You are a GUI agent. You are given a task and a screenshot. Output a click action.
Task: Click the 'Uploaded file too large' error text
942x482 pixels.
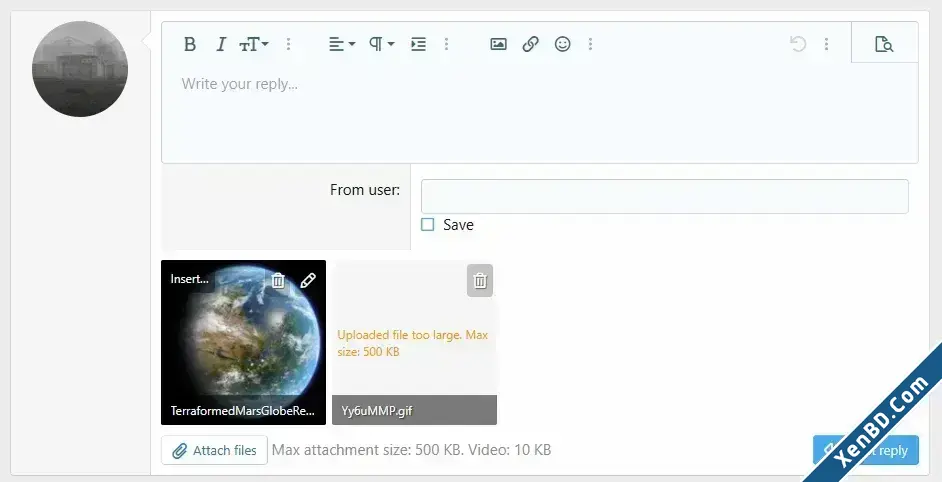tap(413, 343)
